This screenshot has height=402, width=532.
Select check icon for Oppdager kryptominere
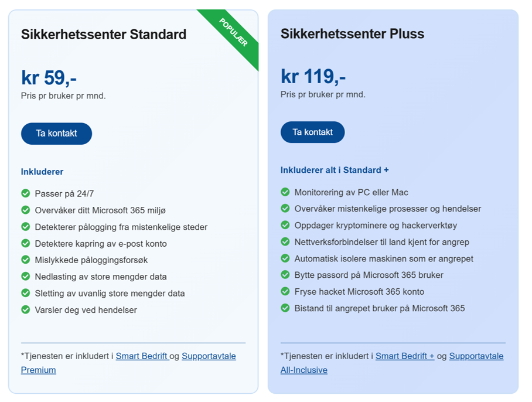tap(285, 225)
